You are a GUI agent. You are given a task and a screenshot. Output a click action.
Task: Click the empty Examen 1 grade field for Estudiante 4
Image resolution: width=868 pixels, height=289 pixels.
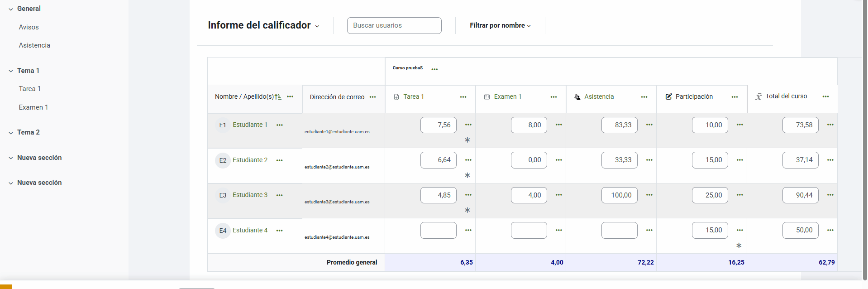529,230
